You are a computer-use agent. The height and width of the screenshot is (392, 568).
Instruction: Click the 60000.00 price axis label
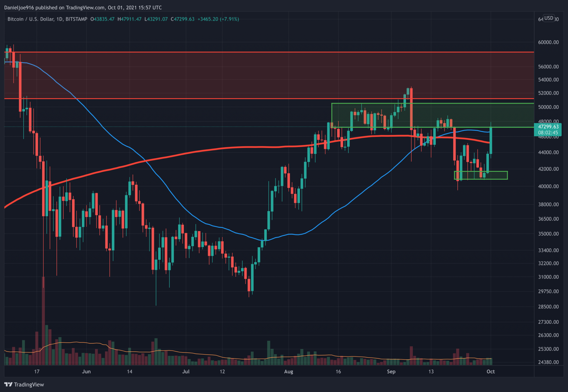click(548, 42)
